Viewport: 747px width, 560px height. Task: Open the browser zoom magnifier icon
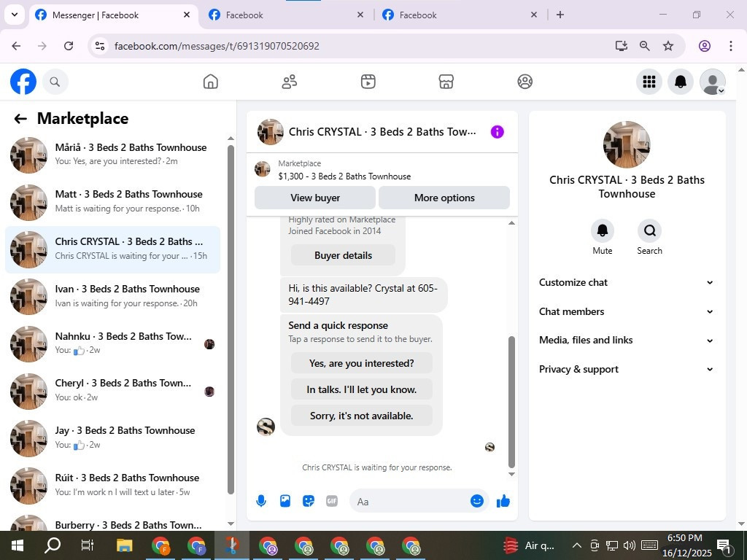pyautogui.click(x=645, y=46)
